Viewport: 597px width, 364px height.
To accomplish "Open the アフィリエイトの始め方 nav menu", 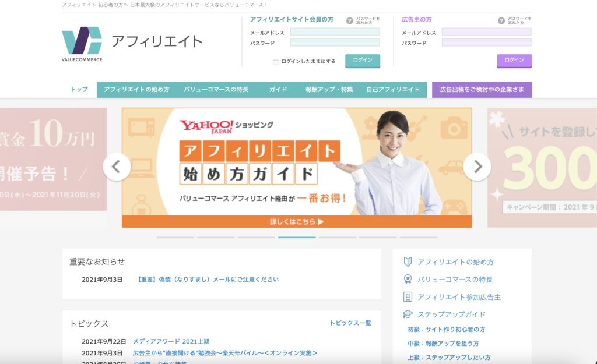I will 136,89.
